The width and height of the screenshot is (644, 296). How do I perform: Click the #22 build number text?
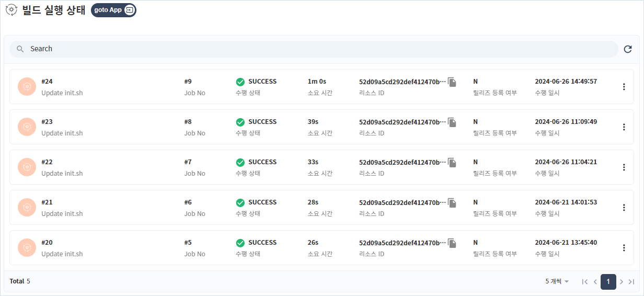point(47,162)
